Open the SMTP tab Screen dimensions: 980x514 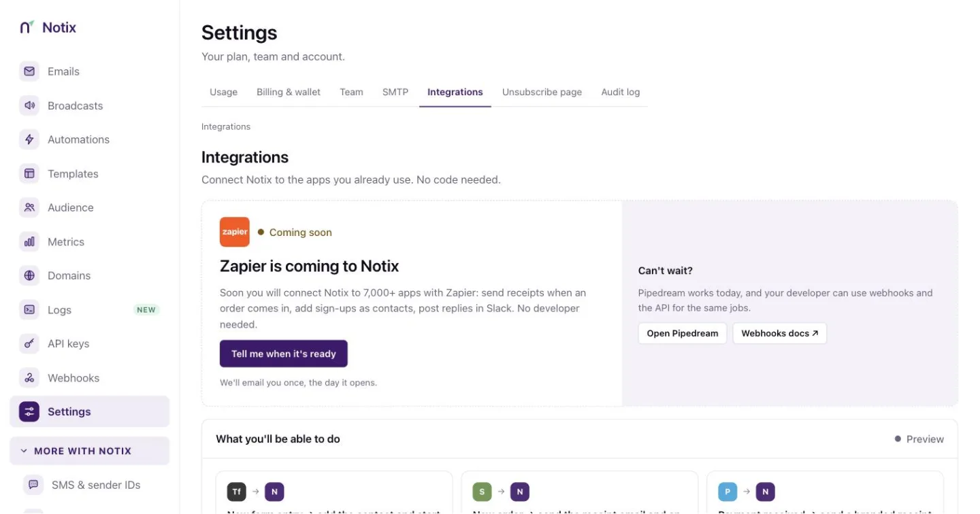point(395,92)
